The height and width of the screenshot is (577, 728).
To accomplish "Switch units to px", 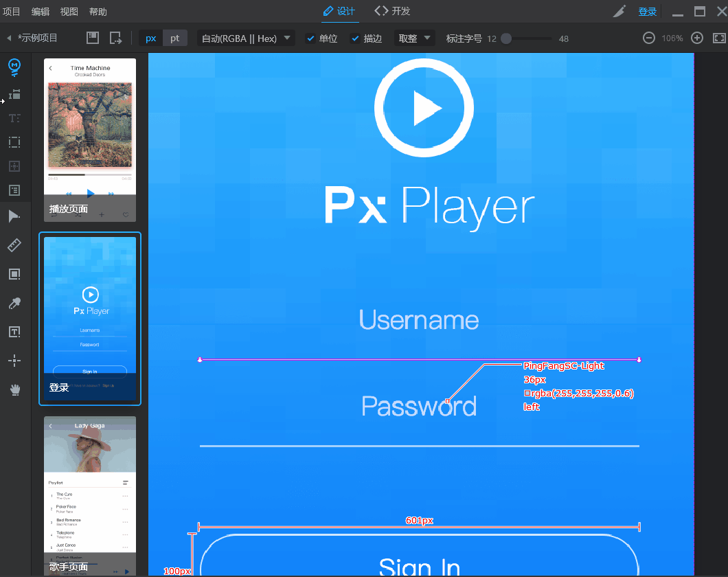I will (151, 38).
